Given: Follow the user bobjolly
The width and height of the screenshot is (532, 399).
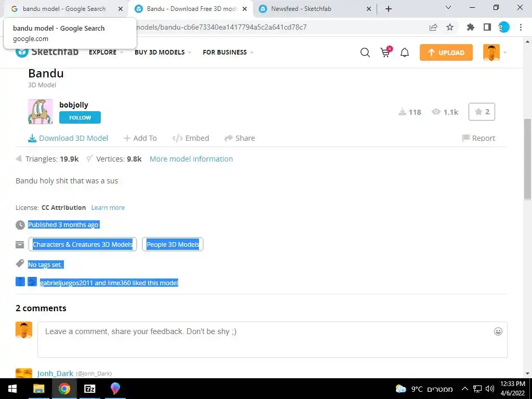Looking at the screenshot, I should point(80,117).
